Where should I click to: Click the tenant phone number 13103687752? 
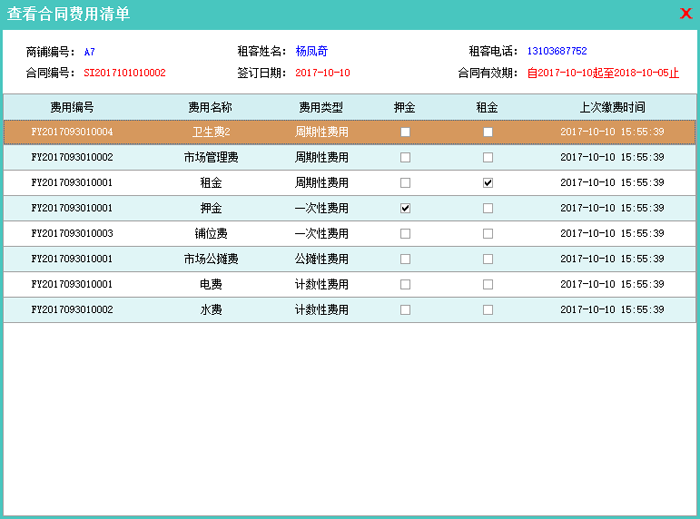(557, 51)
